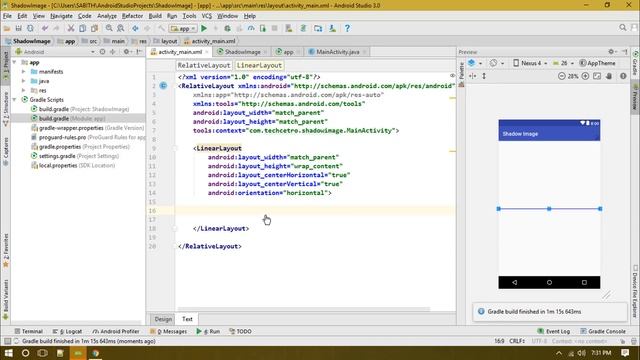The height and width of the screenshot is (360, 640).
Task: Click Scroll from Source target icon
Action: click(102, 52)
